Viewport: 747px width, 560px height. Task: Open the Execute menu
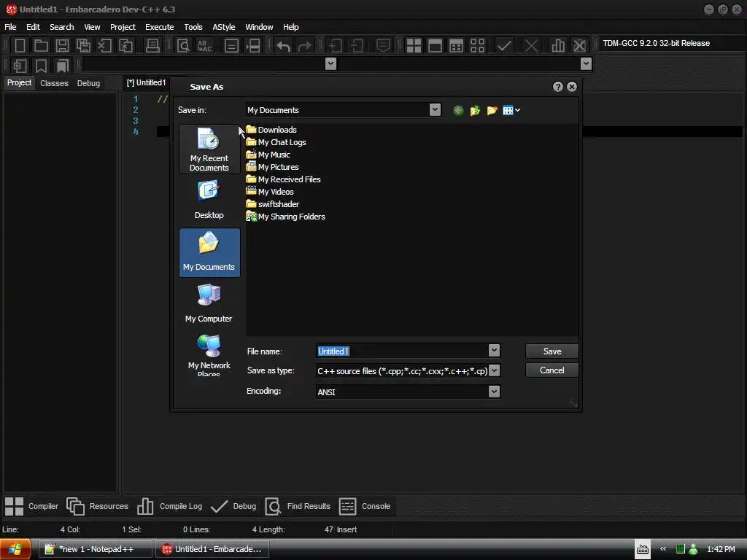coord(160,27)
